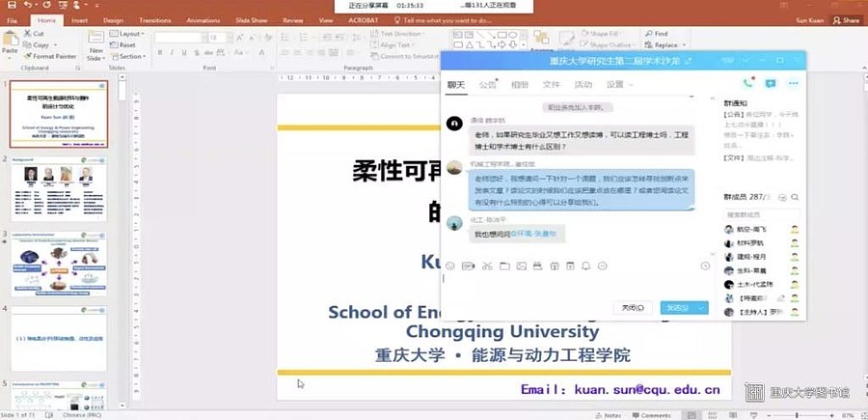Image resolution: width=868 pixels, height=420 pixels.
Task: Open the 相册 tab in the chat window
Action: click(519, 85)
